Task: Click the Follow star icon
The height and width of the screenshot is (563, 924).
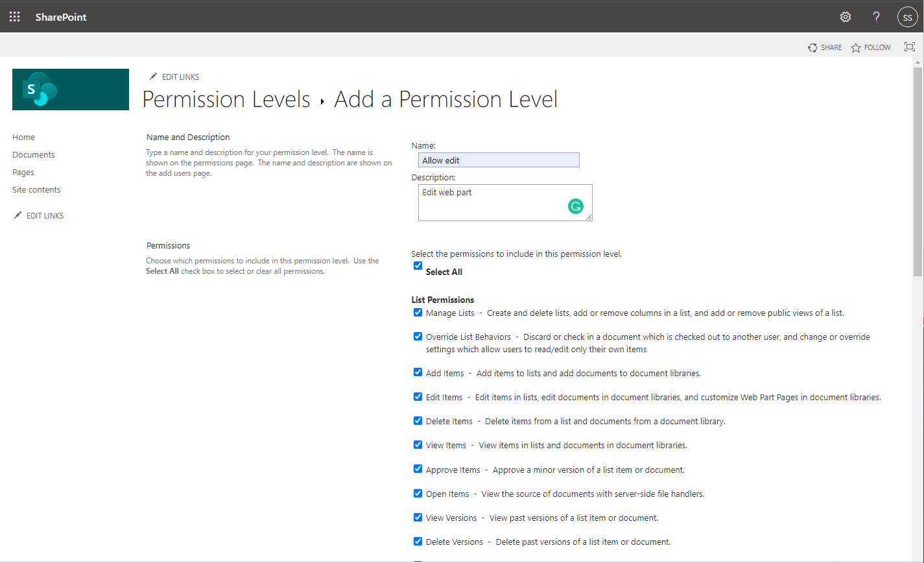Action: point(856,47)
